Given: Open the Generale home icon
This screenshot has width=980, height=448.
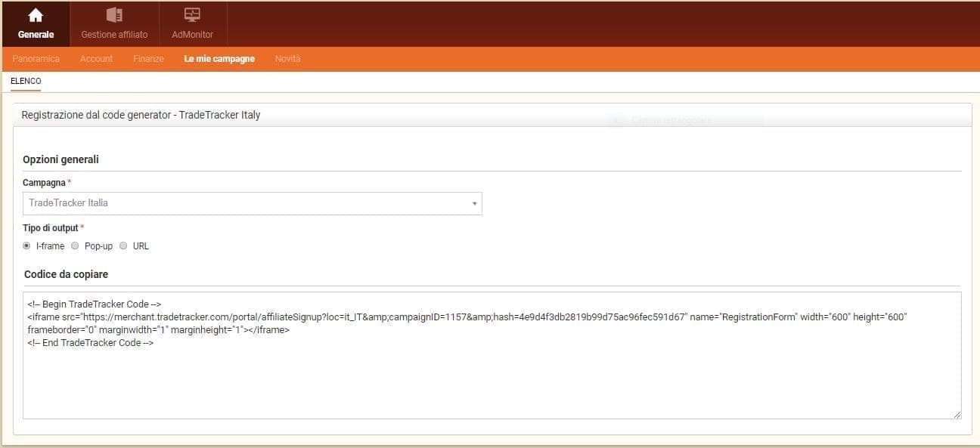Looking at the screenshot, I should [36, 15].
